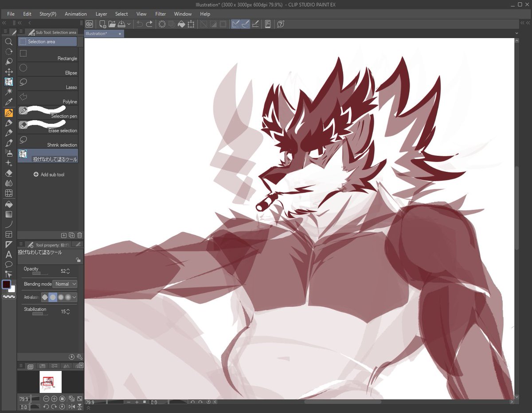Open the Edit menu
The height and width of the screenshot is (413, 532).
(27, 14)
